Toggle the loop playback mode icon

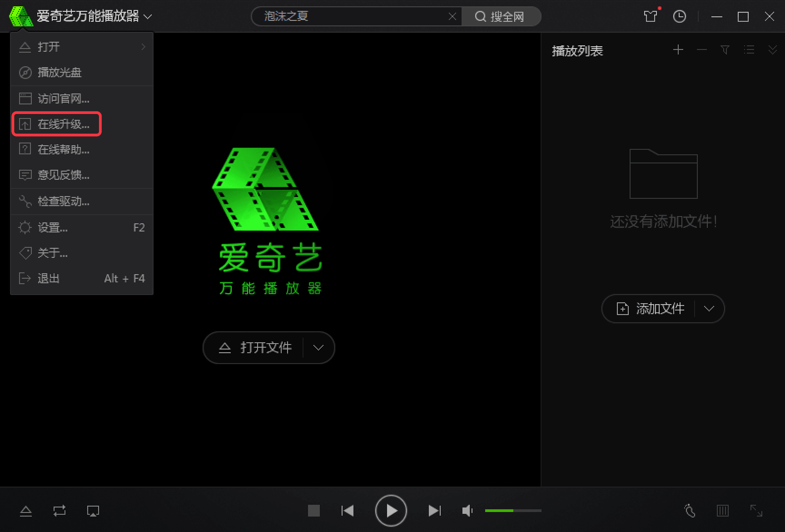click(60, 511)
